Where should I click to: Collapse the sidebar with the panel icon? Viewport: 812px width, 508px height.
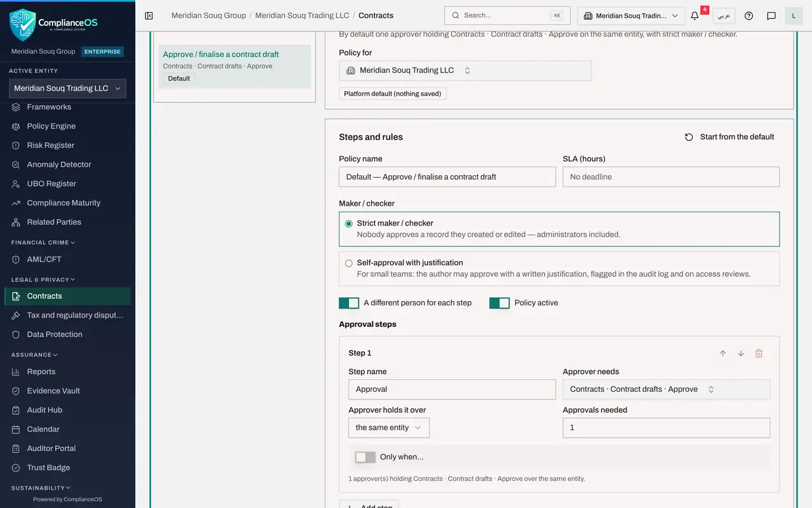coord(149,15)
